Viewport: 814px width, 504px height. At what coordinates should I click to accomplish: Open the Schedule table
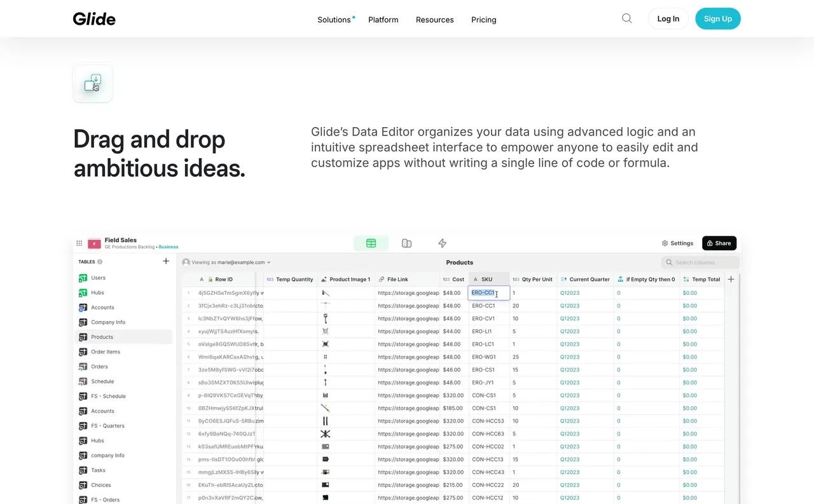coord(102,381)
